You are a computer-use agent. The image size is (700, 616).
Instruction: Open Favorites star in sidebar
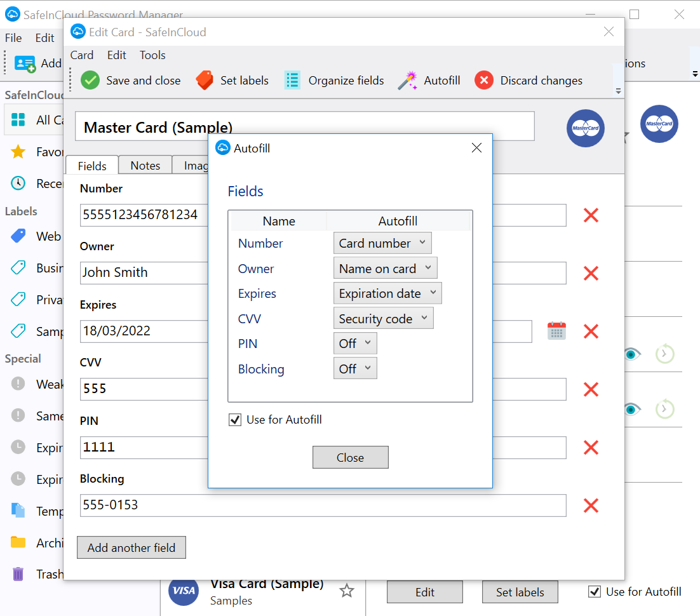click(x=18, y=152)
